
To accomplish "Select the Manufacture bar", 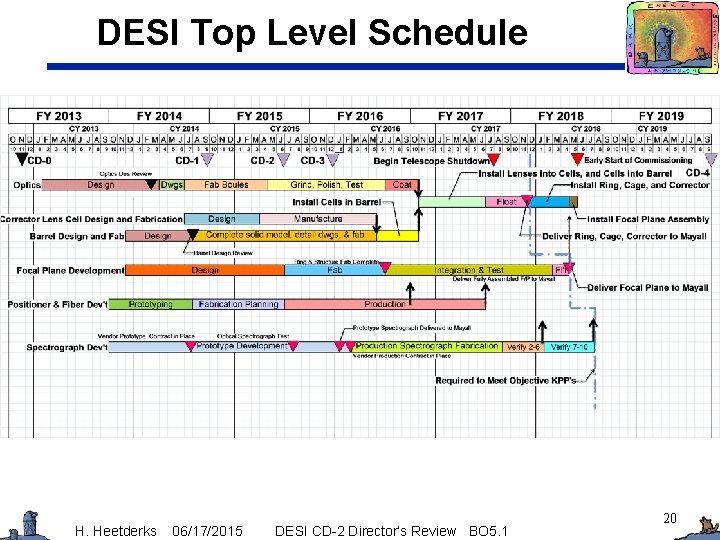I will 318,219.
